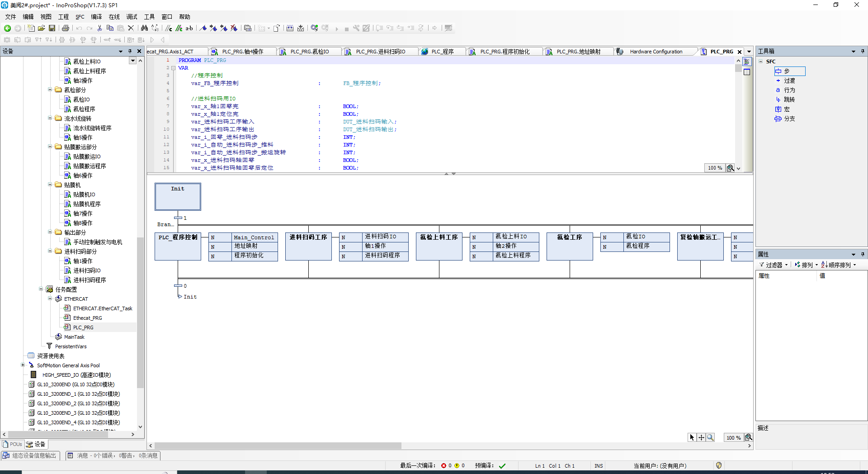Viewport: 868px width, 474px height.
Task: Toggle the pin on the 属性 panel
Action: (x=863, y=254)
